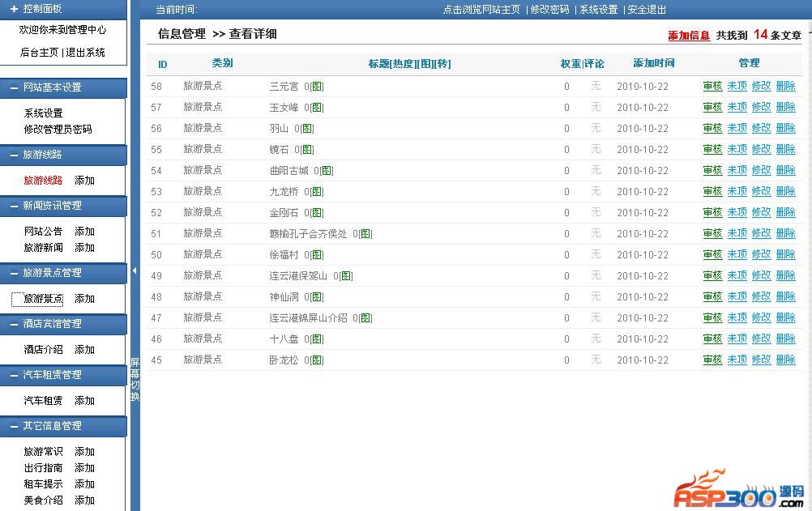
Task: Open 旅游线路 in the left sidebar
Action: tap(43, 181)
